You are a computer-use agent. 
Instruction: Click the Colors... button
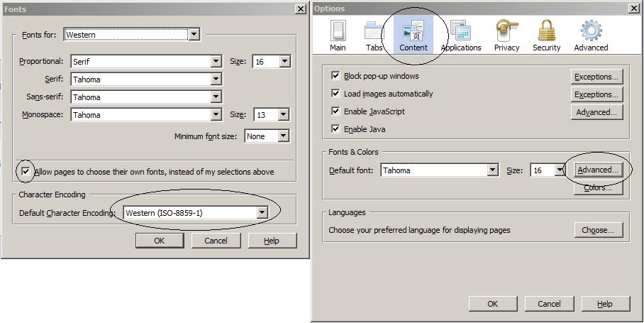[598, 188]
